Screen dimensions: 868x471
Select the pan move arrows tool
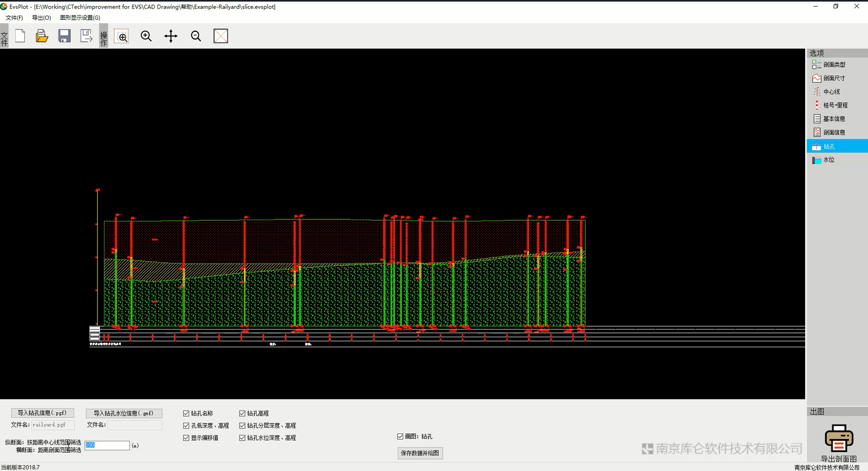171,36
